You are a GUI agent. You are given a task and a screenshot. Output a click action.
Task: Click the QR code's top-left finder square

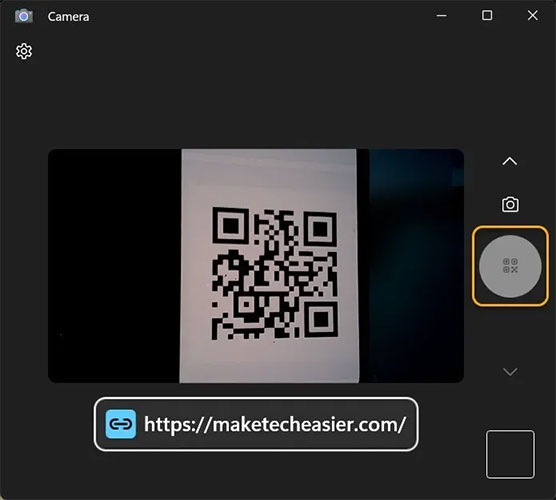(230, 226)
